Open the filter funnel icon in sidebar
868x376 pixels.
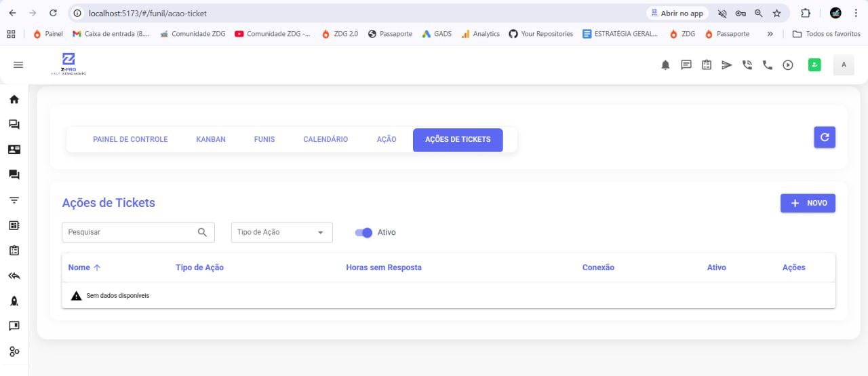coord(14,200)
